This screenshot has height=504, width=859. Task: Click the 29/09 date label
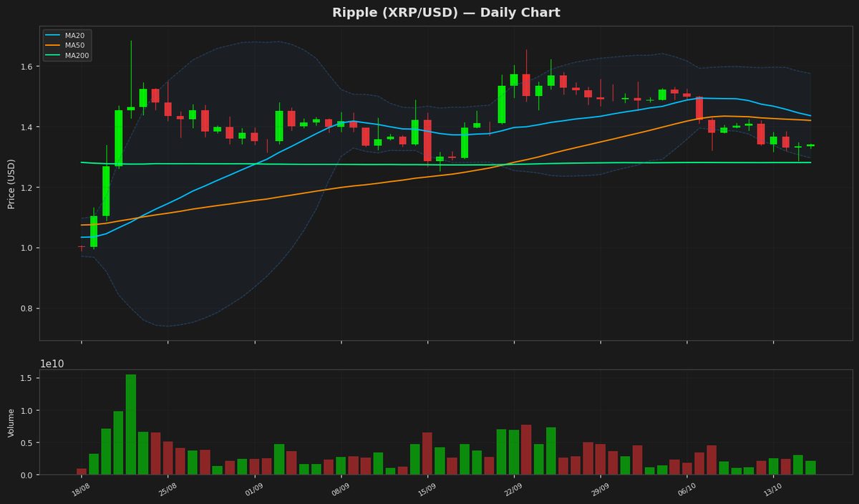[601, 491]
